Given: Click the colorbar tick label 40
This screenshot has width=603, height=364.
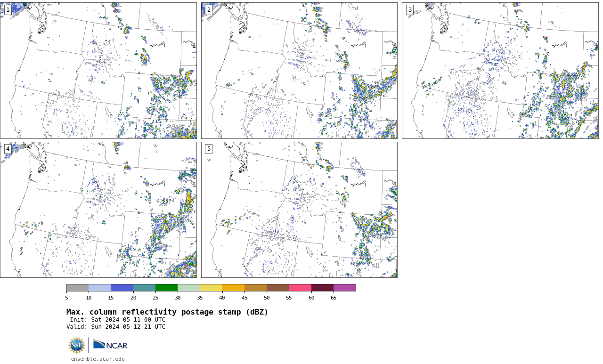Looking at the screenshot, I should tap(222, 298).
